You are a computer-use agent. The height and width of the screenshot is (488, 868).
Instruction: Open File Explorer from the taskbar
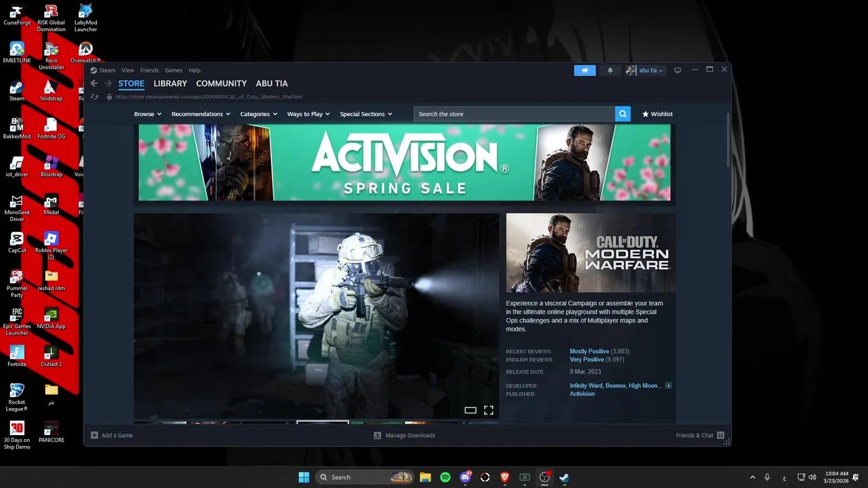[425, 477]
